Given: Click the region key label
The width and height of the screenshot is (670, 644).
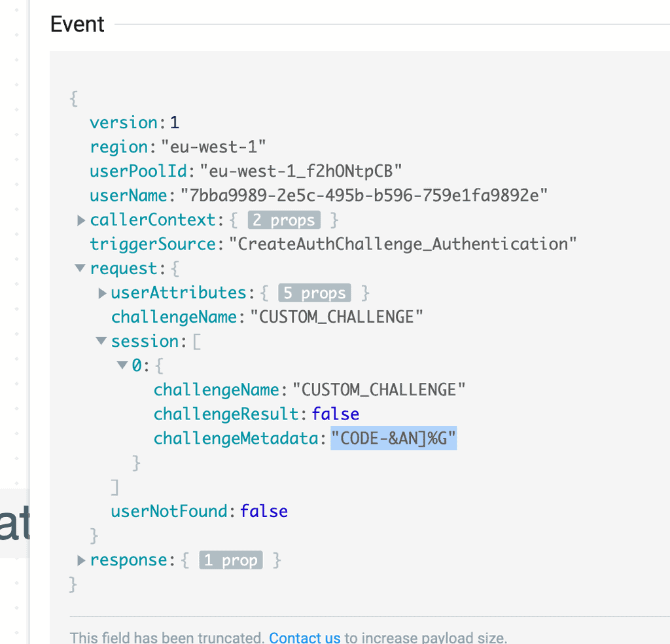Looking at the screenshot, I should (x=118, y=147).
